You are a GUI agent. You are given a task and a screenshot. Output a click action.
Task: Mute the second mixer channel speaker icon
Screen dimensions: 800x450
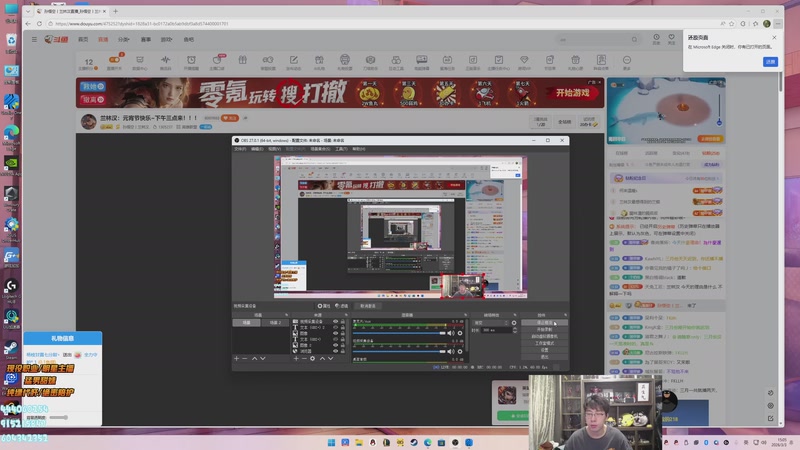click(x=451, y=352)
